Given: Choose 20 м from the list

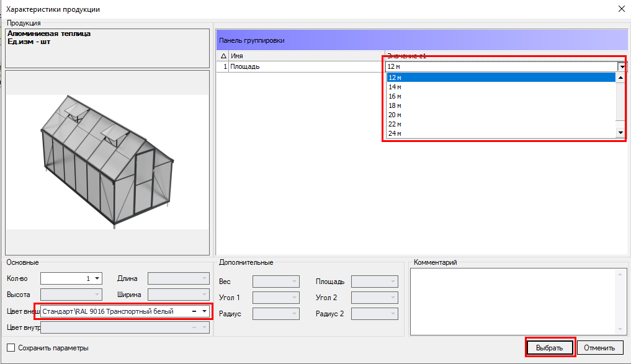Looking at the screenshot, I should click(501, 115).
